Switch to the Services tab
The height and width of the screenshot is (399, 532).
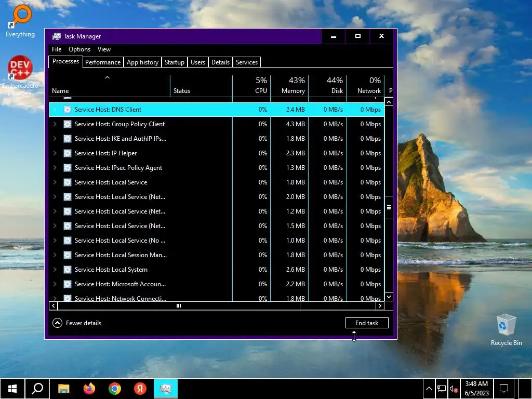pos(247,62)
